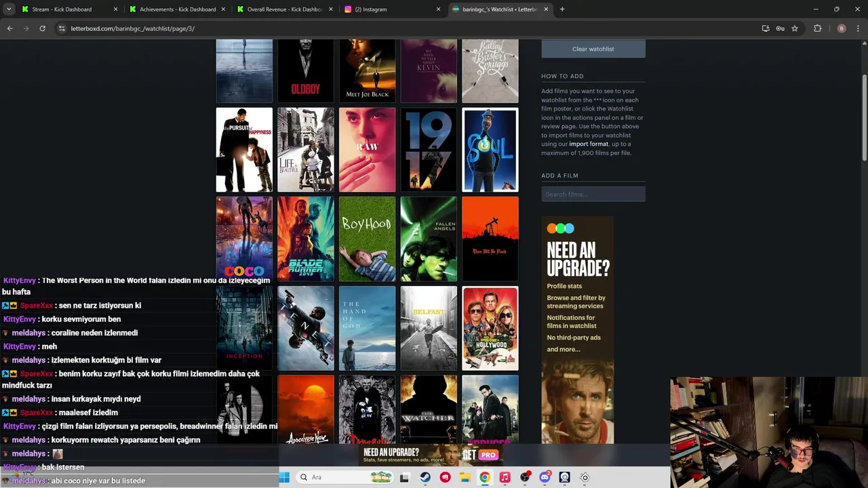Open the Raw film poster
Image resolution: width=868 pixels, height=488 pixels.
click(x=367, y=150)
